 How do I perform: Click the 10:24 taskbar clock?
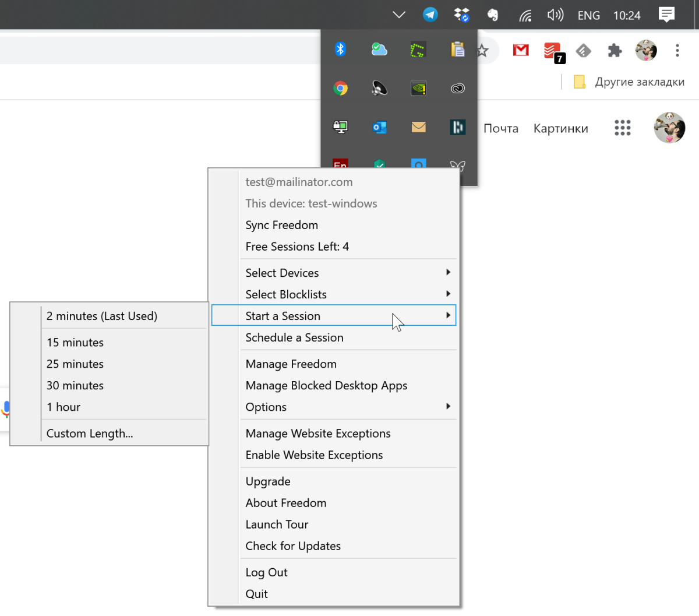[x=627, y=16]
